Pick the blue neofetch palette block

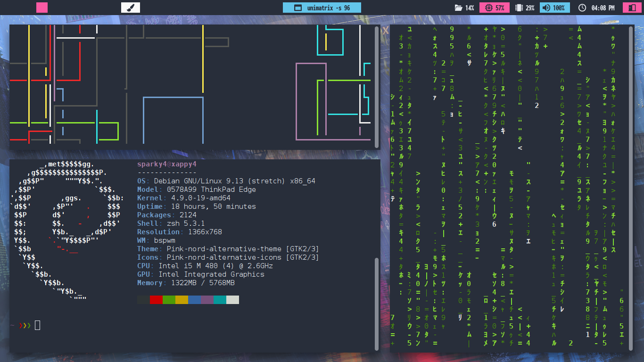194,300
